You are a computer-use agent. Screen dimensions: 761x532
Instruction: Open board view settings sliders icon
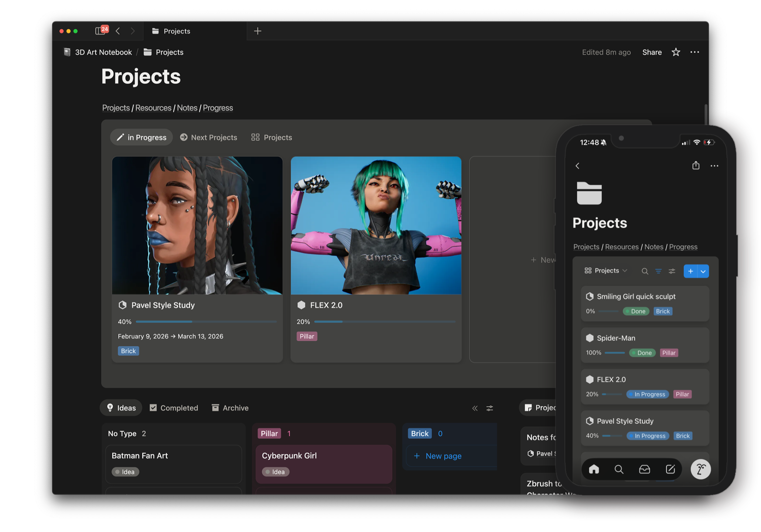point(489,408)
